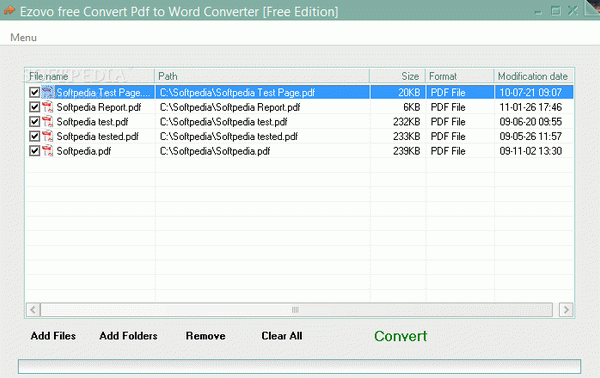Image resolution: width=600 pixels, height=378 pixels.
Task: Click the PDF icon of Softpedia.pdf
Action: 47,151
